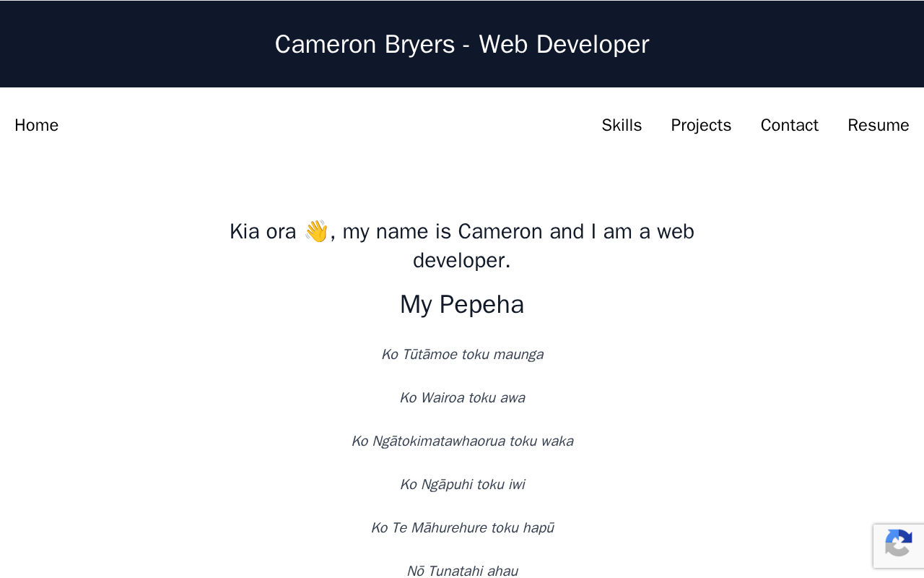Click the Nō Tunatahi ahau line
The image size is (924, 578).
tap(462, 571)
